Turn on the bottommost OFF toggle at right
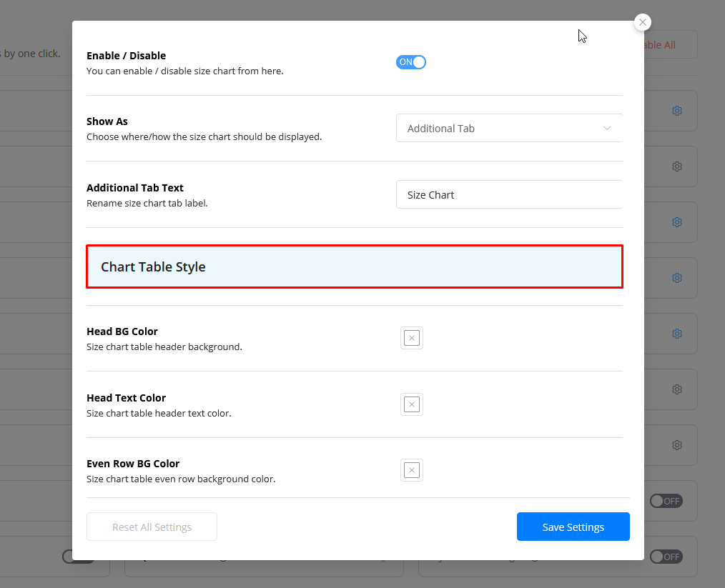The image size is (725, 588). [666, 557]
